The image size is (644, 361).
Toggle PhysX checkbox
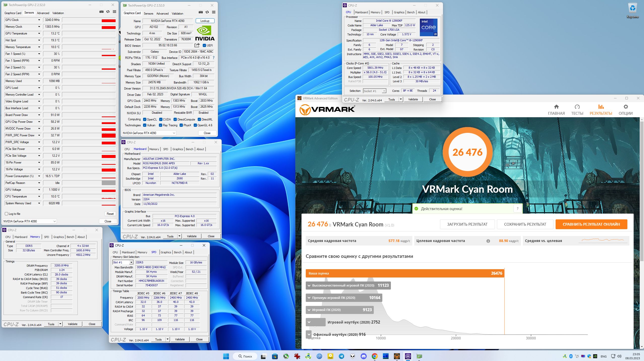coord(181,125)
